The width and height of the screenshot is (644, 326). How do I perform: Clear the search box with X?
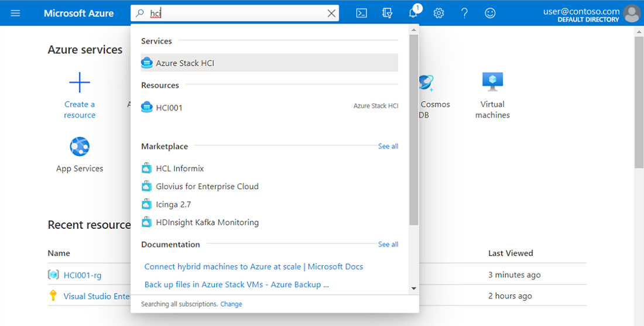(331, 13)
